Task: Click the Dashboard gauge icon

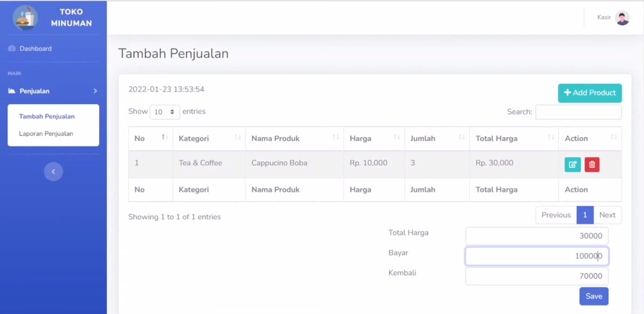Action: pos(12,48)
